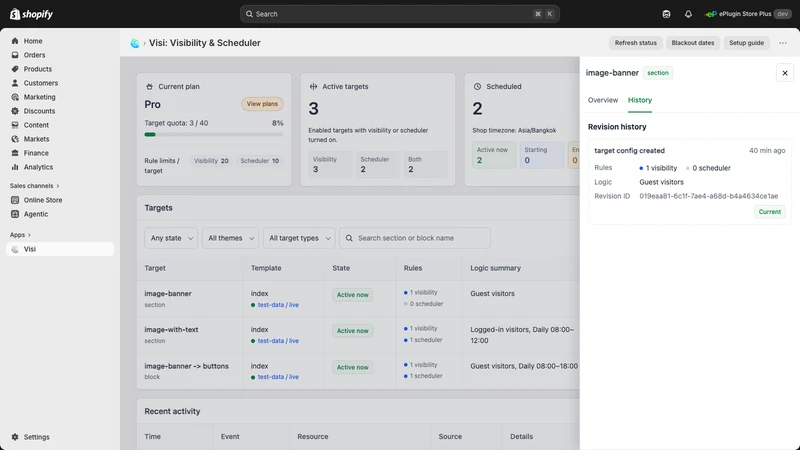Open the Customers person icon
This screenshot has height=450, width=800.
point(15,83)
